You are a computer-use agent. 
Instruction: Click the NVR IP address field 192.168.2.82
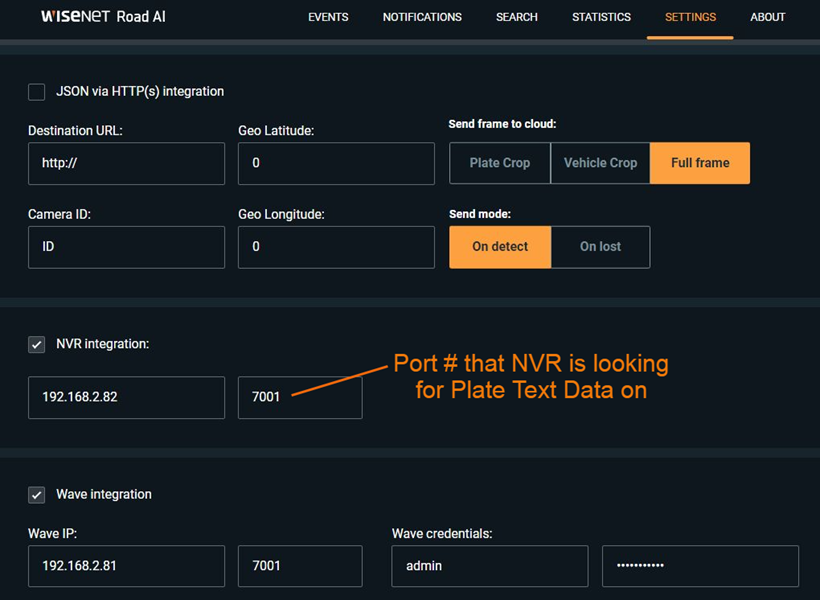(x=127, y=398)
